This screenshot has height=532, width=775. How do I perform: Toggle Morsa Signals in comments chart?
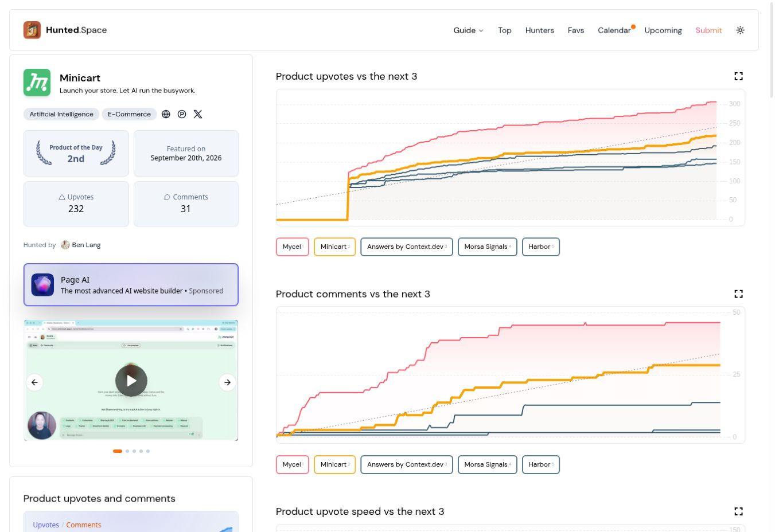(488, 465)
